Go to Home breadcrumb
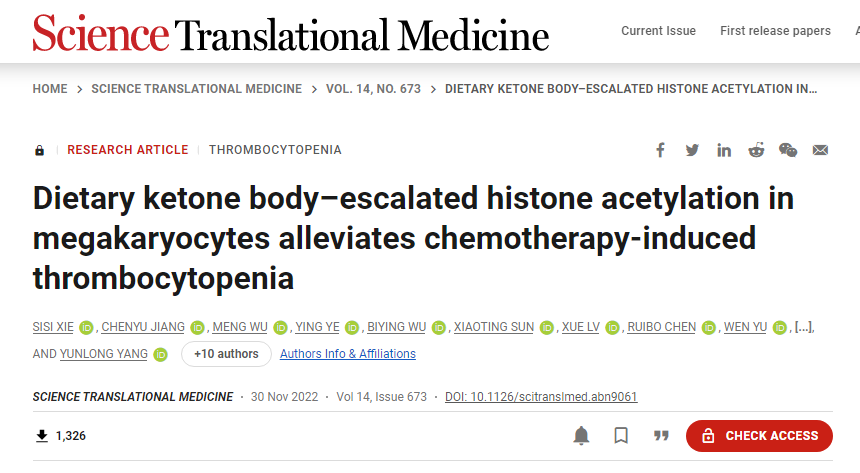This screenshot has height=473, width=860. (50, 89)
